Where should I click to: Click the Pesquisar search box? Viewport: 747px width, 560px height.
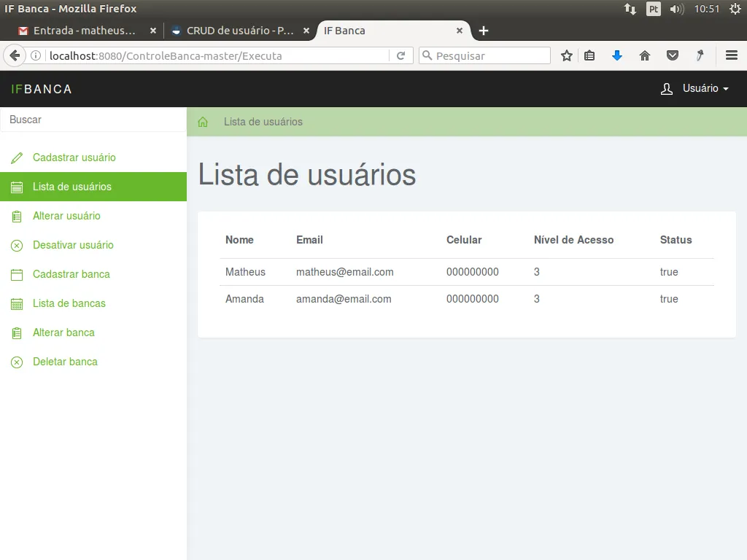[484, 55]
